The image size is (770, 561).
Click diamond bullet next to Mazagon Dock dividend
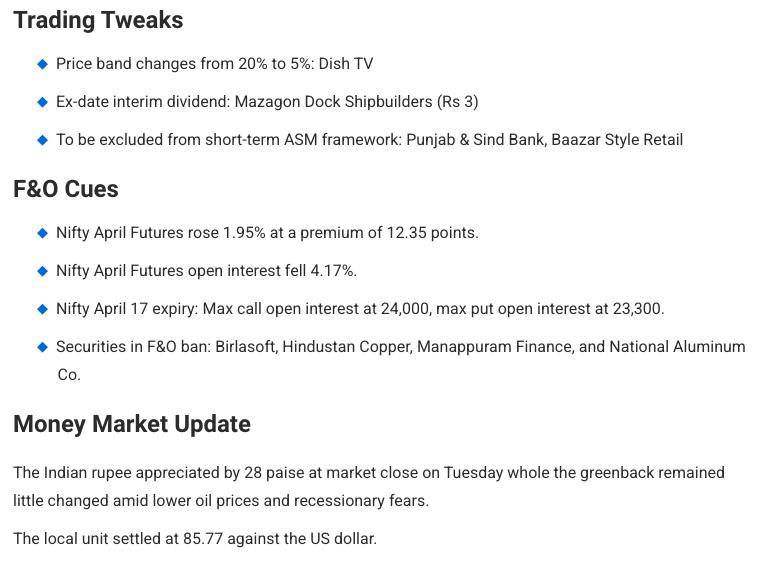[43, 102]
